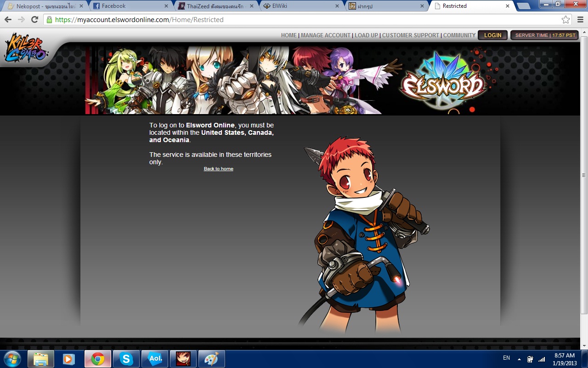The height and width of the screenshot is (368, 588).
Task: Switch to the ElWiki tab
Action: [301, 6]
